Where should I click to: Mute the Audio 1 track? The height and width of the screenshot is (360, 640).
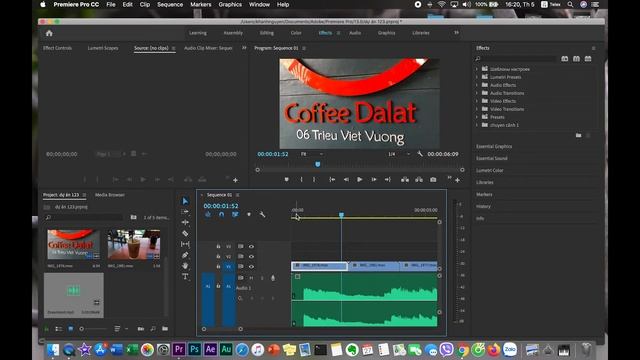251,278
